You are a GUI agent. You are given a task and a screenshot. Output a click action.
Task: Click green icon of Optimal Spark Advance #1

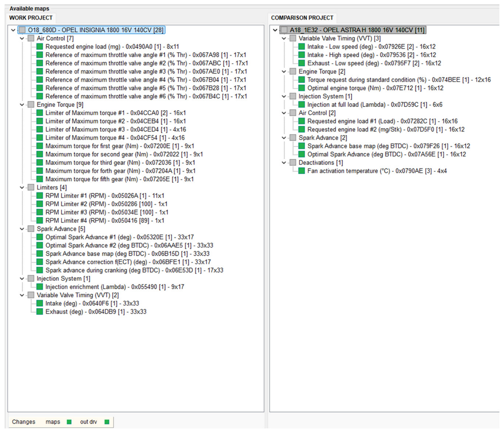click(40, 237)
